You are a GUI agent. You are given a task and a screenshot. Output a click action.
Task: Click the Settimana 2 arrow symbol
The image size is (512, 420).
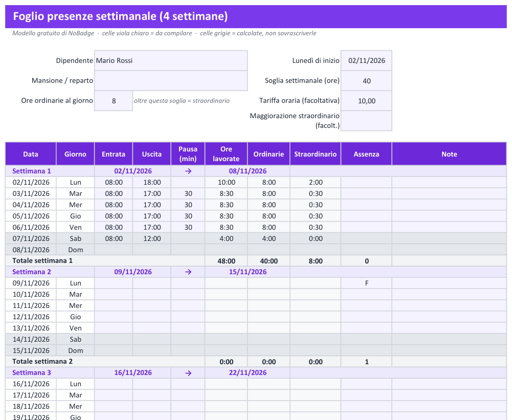(188, 272)
